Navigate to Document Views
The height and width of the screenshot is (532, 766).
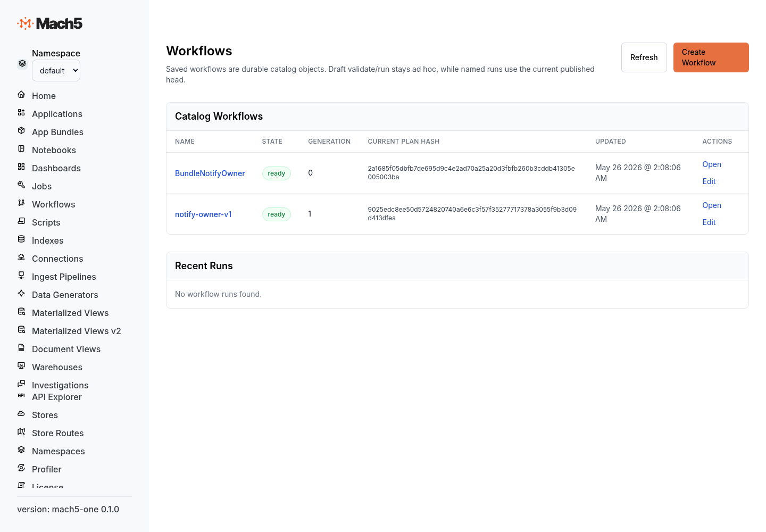point(66,349)
